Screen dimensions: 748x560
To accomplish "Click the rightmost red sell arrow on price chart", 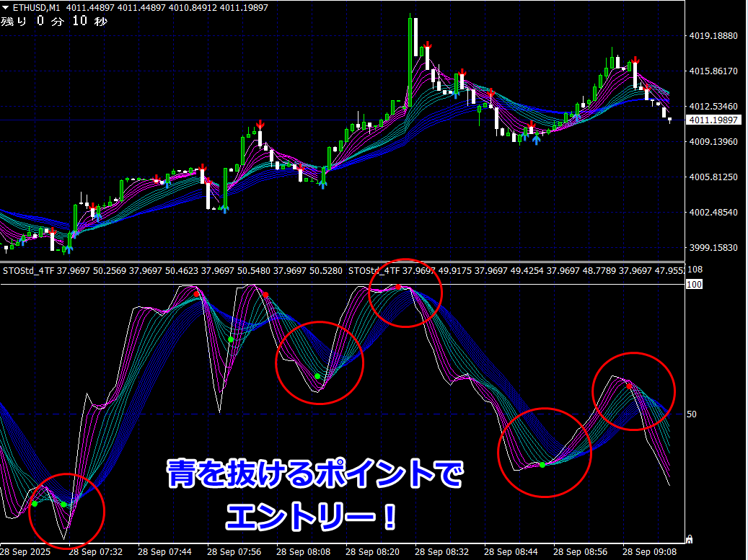I will point(647,88).
